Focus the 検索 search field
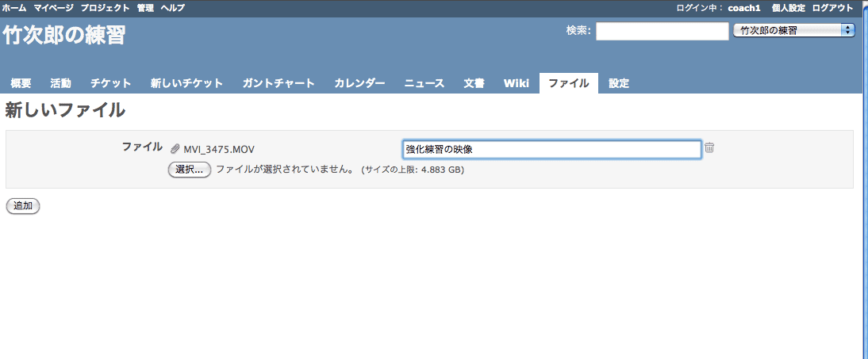 coord(662,31)
